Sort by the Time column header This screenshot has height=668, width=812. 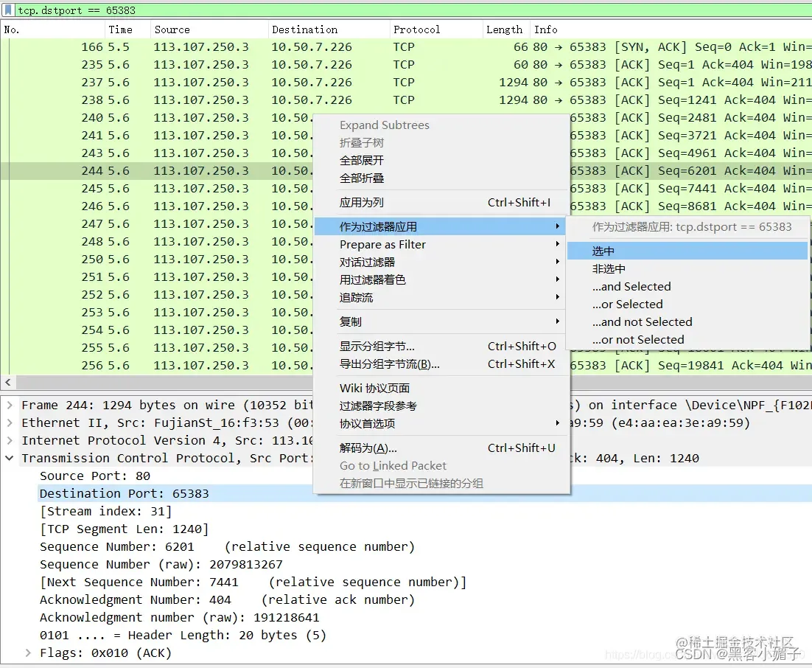click(x=127, y=29)
